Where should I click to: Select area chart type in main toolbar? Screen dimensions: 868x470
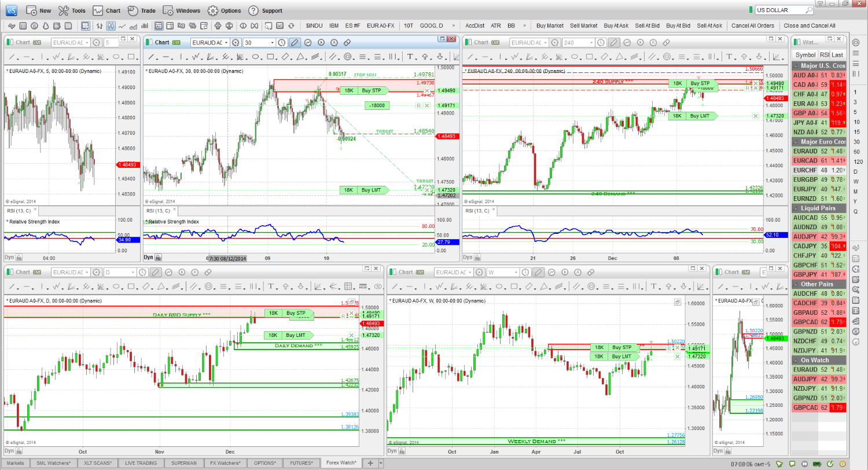[133, 25]
